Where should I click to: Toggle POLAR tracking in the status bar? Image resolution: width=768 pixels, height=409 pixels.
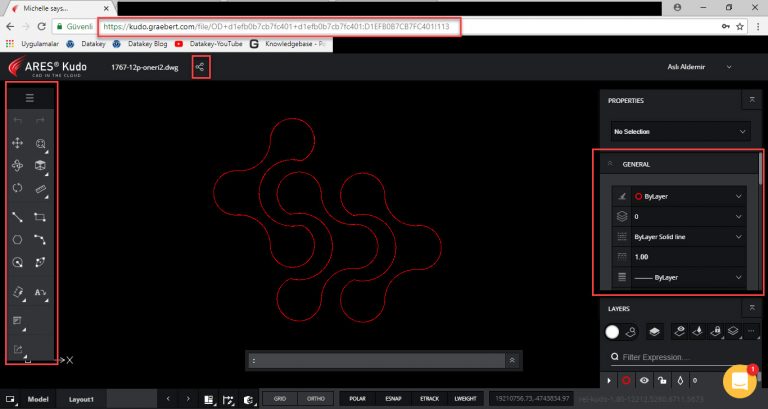coord(356,398)
